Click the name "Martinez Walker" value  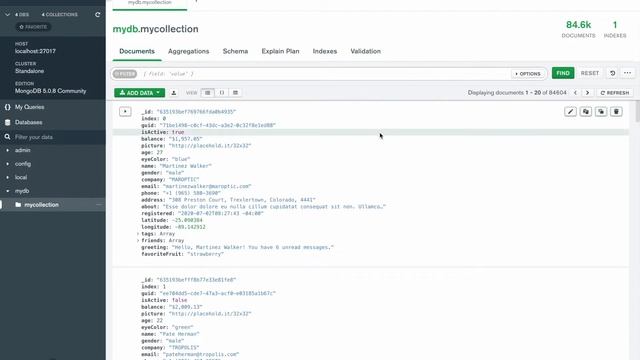[x=185, y=166]
